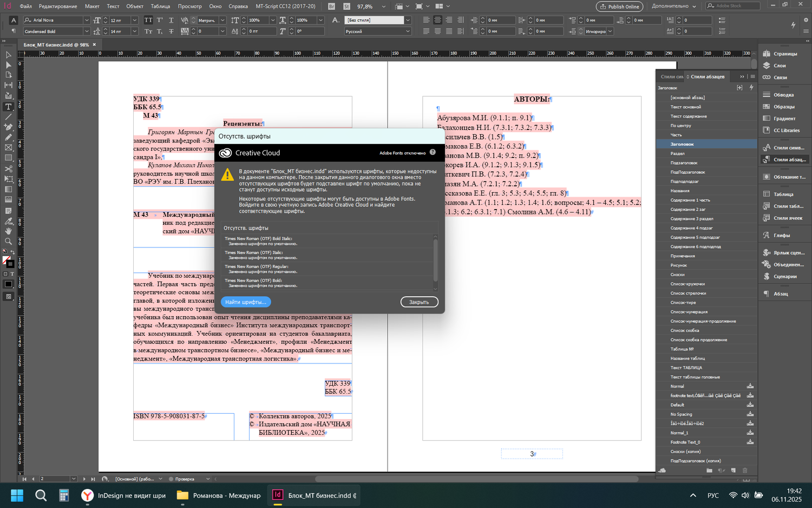The width and height of the screenshot is (812, 508).
Task: Open the zoom level 97,8% dropdown
Action: pyautogui.click(x=383, y=6)
